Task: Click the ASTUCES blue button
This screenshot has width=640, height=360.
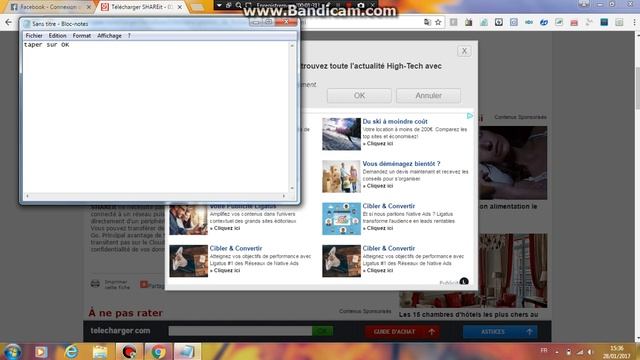Action: coord(500,332)
